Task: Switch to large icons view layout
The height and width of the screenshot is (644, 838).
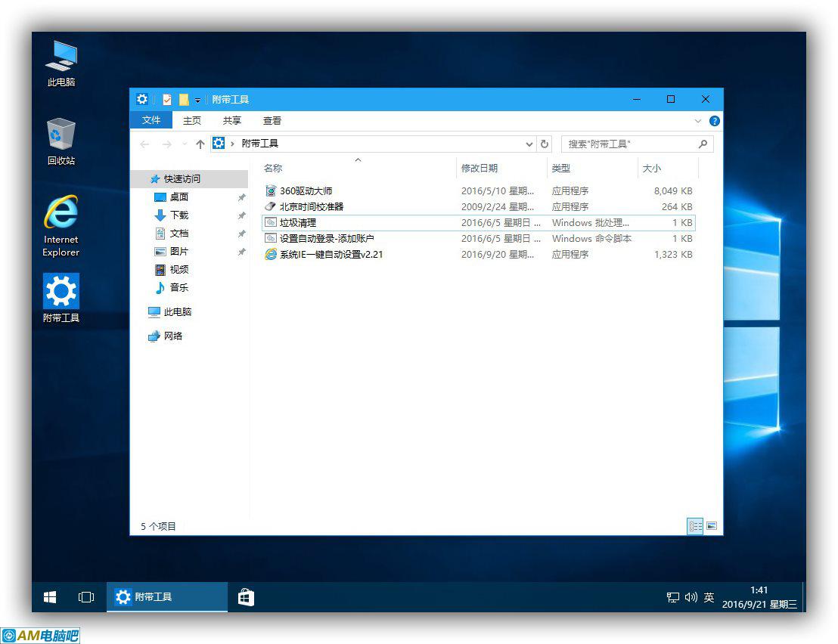Action: pyautogui.click(x=712, y=526)
